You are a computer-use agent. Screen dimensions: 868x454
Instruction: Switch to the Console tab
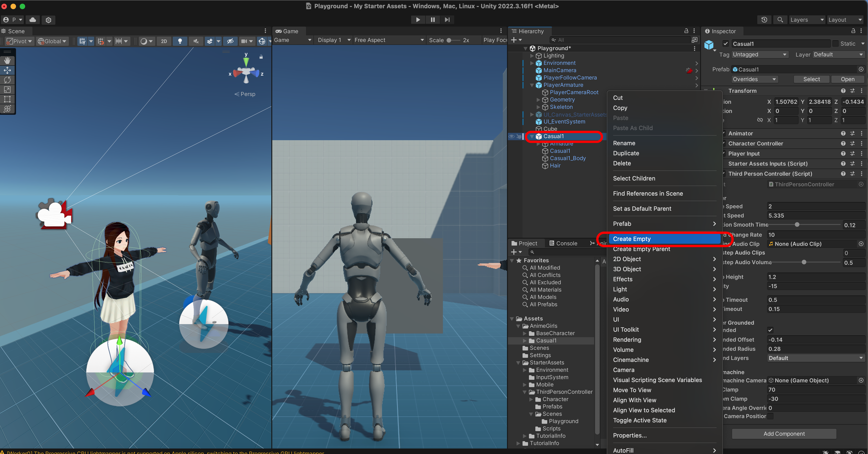[x=563, y=243]
